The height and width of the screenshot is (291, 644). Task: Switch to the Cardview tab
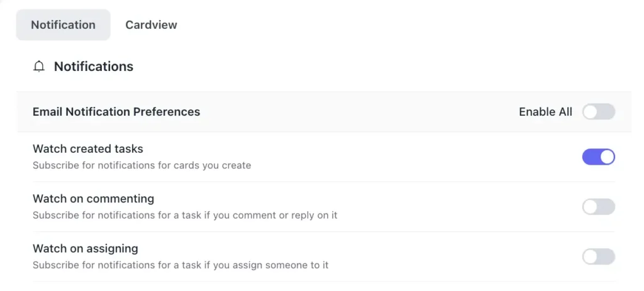tap(151, 25)
